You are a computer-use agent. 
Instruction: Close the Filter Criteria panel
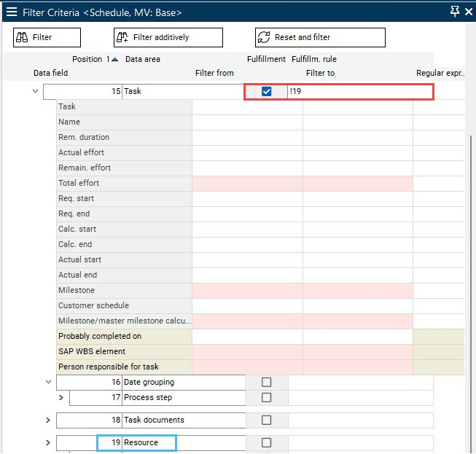tap(469, 11)
